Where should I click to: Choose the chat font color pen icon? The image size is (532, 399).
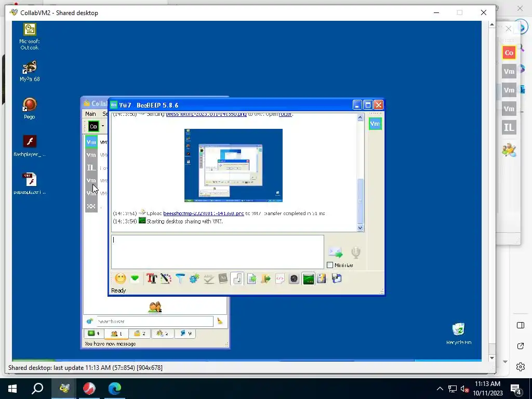[x=166, y=278]
